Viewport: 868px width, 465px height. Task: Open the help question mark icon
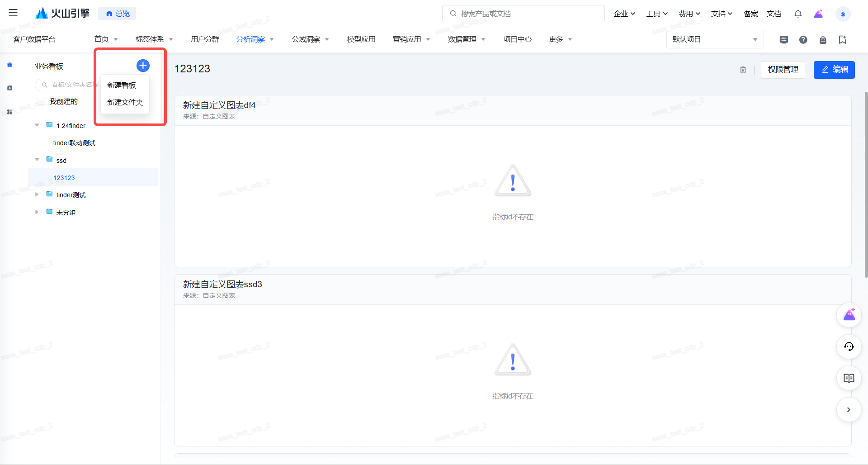point(803,40)
